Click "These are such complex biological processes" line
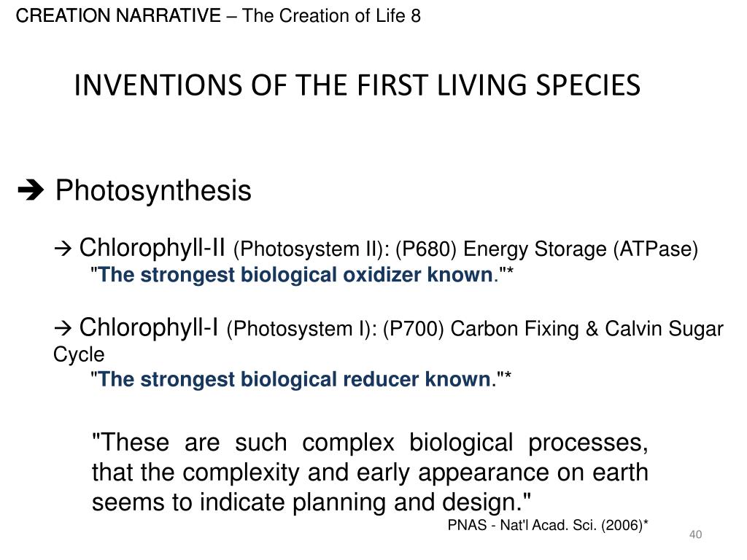 point(370,443)
